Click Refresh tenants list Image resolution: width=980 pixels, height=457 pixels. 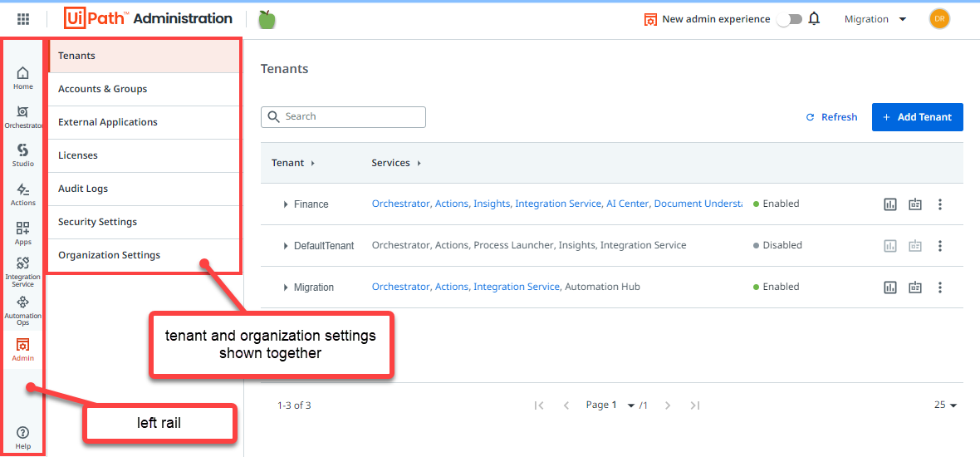[x=832, y=117]
